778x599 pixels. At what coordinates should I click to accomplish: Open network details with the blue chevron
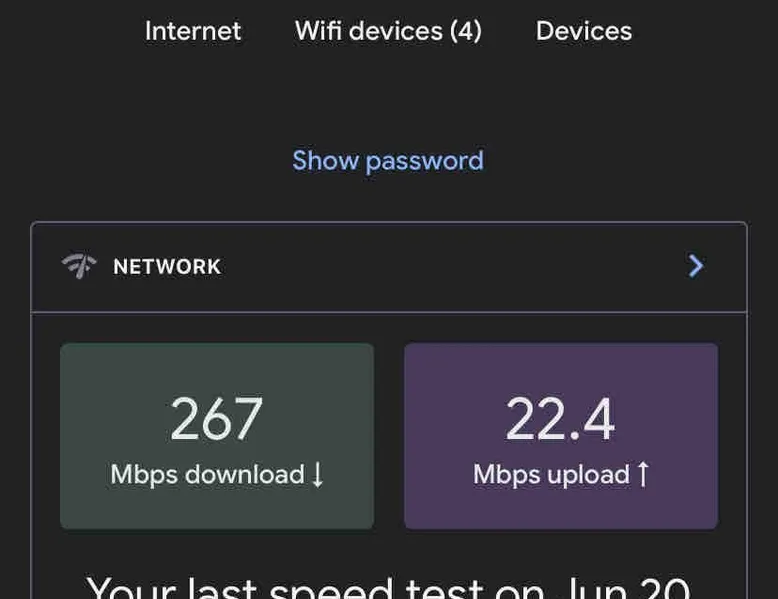tap(696, 266)
